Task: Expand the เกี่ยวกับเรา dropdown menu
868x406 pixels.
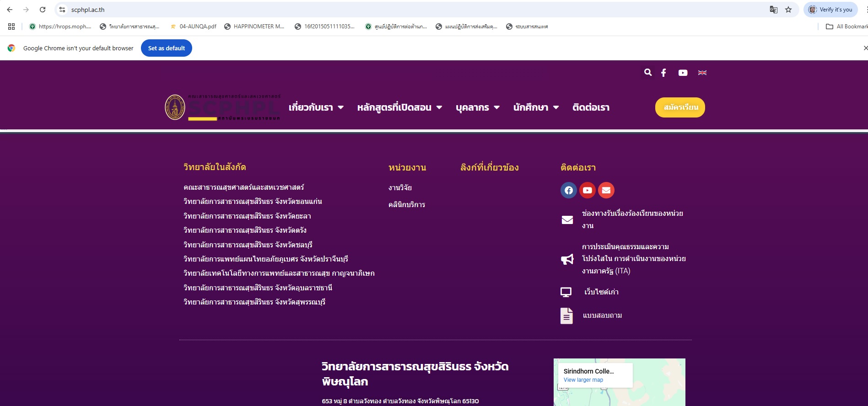Action: (316, 107)
